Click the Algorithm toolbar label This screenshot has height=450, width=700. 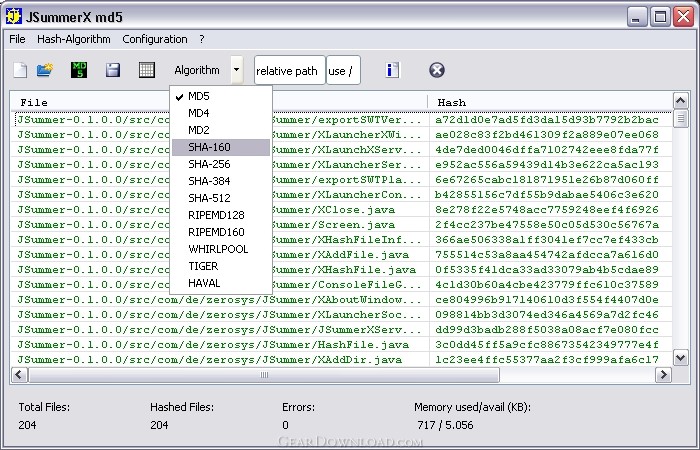click(197, 70)
